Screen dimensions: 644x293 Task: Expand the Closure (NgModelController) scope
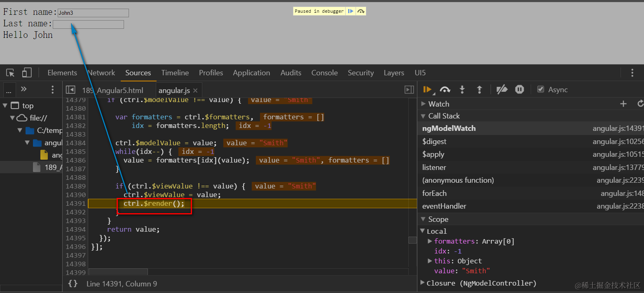422,283
